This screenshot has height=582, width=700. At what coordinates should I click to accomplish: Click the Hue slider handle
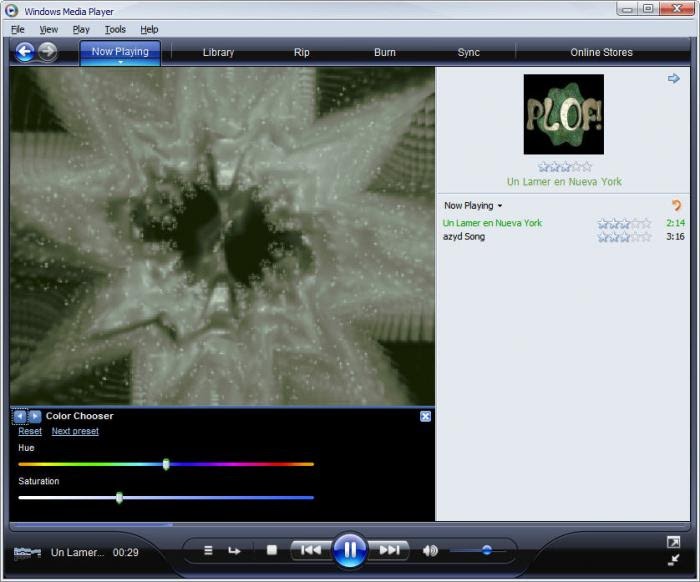[x=166, y=464]
